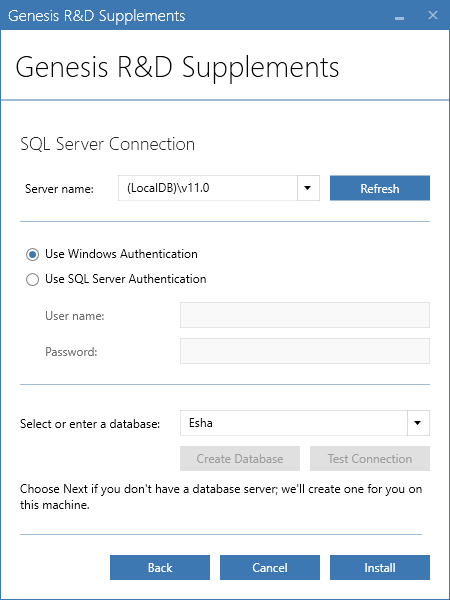The height and width of the screenshot is (600, 450).
Task: Minimize the Genesis R&D Supplements installer window
Action: pos(399,16)
